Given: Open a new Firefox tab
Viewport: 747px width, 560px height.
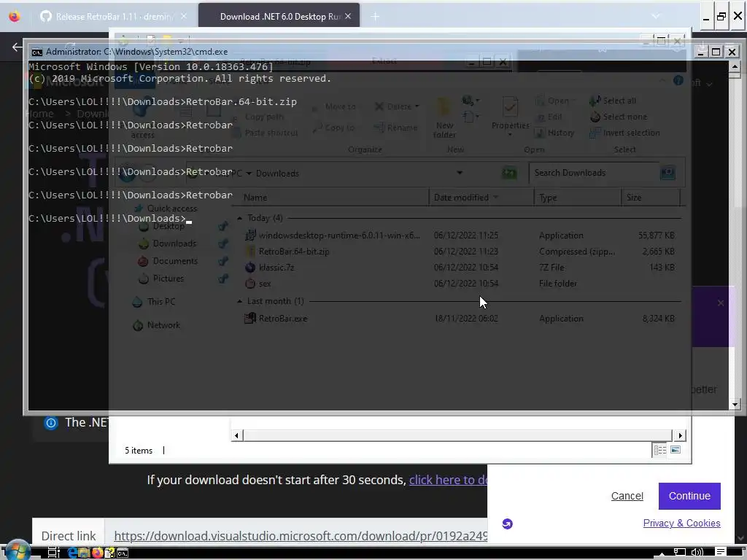Looking at the screenshot, I should click(375, 17).
